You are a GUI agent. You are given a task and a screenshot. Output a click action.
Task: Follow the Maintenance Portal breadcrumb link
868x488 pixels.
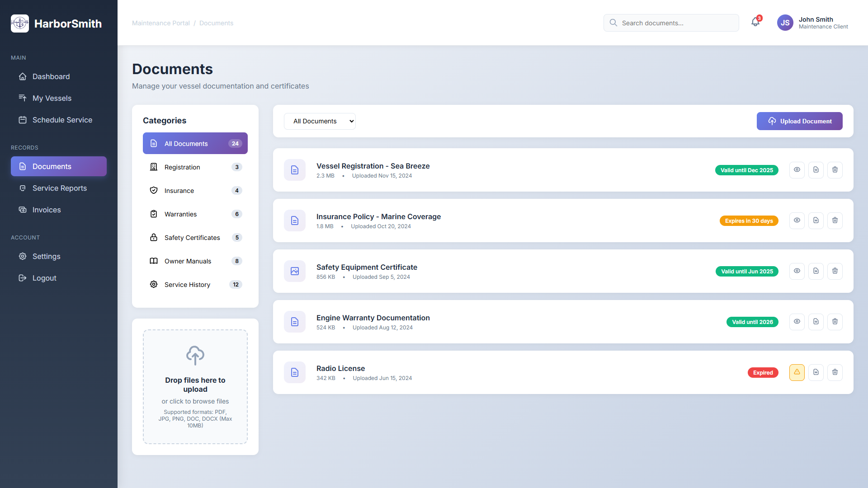click(x=160, y=23)
